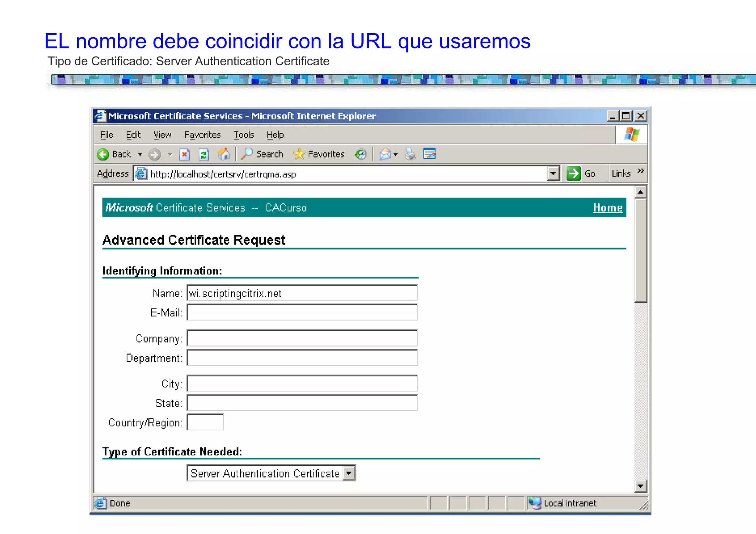
Task: Click the 'Done' status text
Action: (x=120, y=503)
